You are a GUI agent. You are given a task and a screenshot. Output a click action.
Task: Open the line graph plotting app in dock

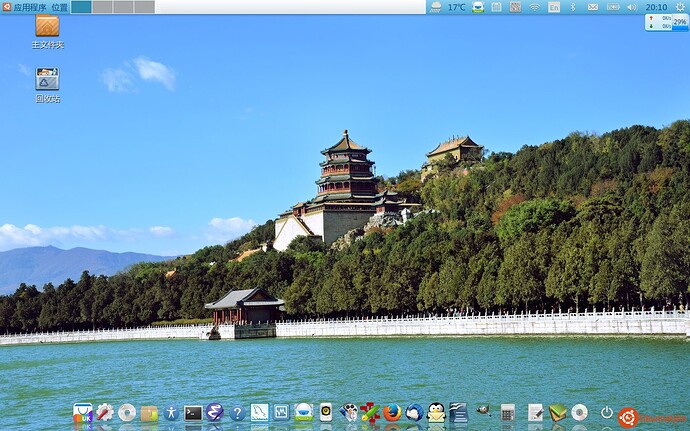pos(260,413)
